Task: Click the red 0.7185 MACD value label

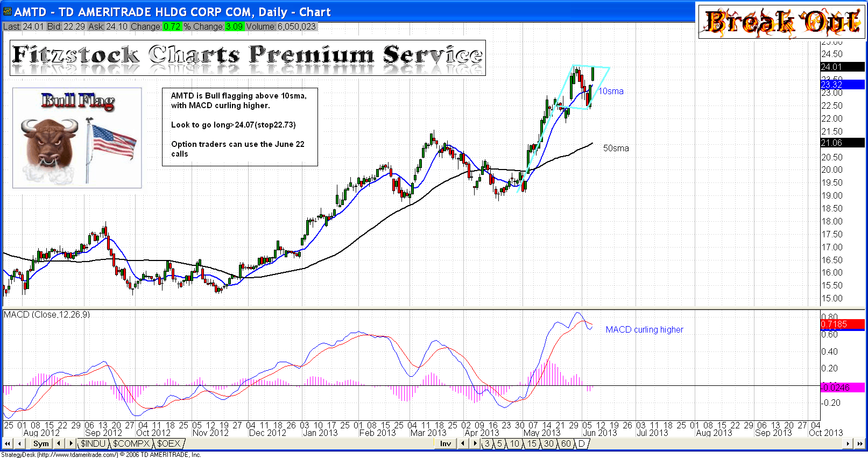Action: 842,324
